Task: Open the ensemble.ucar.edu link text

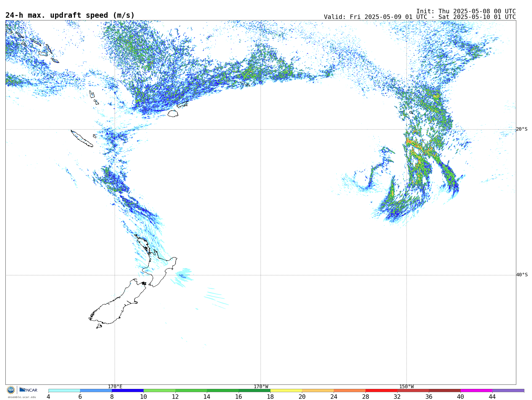Action: (x=22, y=397)
